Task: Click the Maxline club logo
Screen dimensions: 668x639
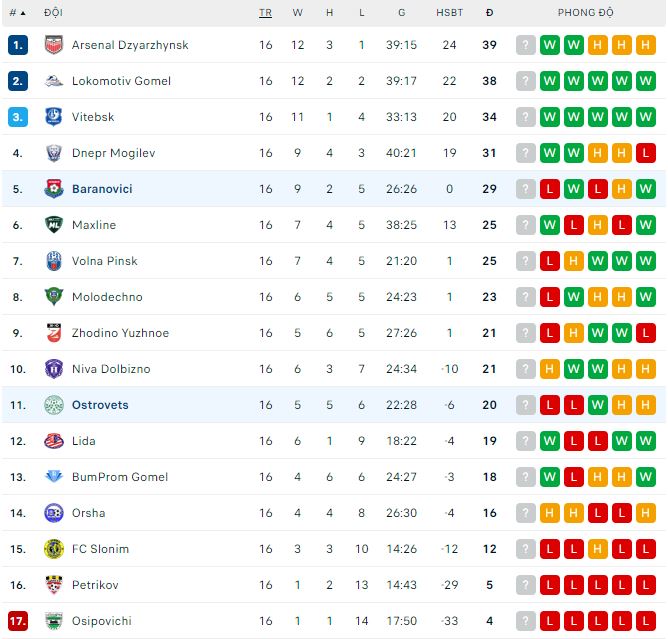Action: (54, 225)
